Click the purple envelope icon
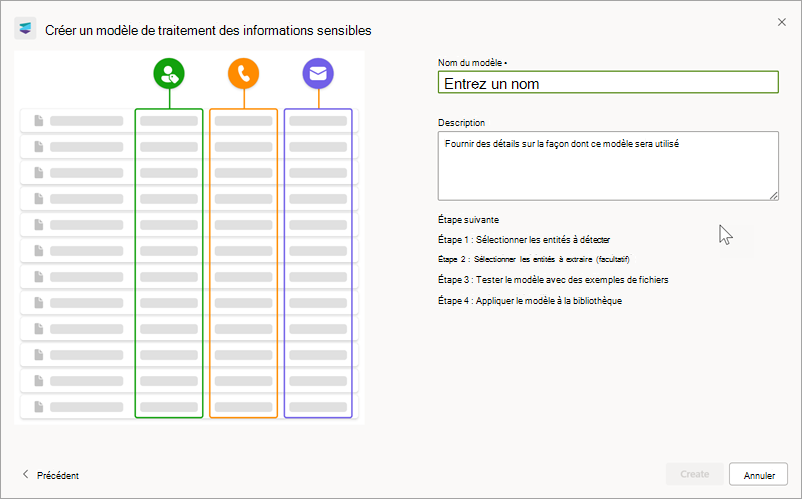Viewport: 802px width, 499px height. coord(318,74)
